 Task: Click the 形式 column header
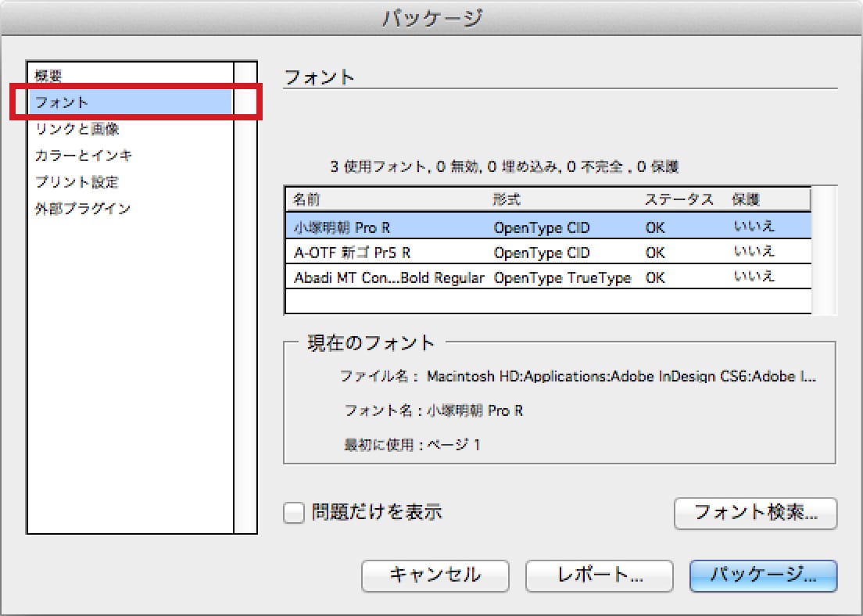pyautogui.click(x=563, y=199)
